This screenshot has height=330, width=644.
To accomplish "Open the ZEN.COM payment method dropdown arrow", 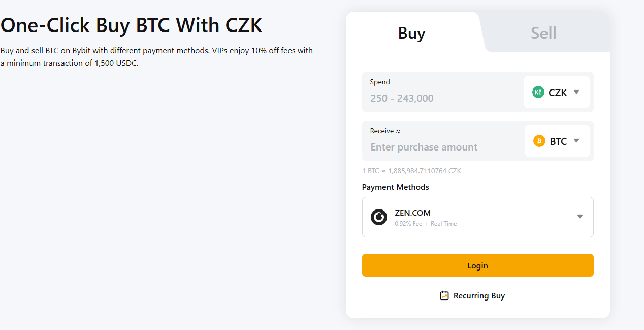I will tap(579, 217).
